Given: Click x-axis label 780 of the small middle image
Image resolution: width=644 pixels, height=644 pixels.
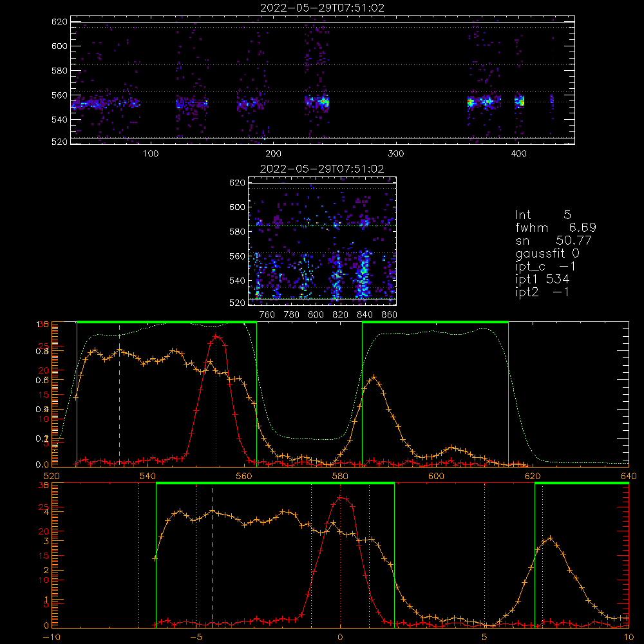Looking at the screenshot, I should (292, 314).
